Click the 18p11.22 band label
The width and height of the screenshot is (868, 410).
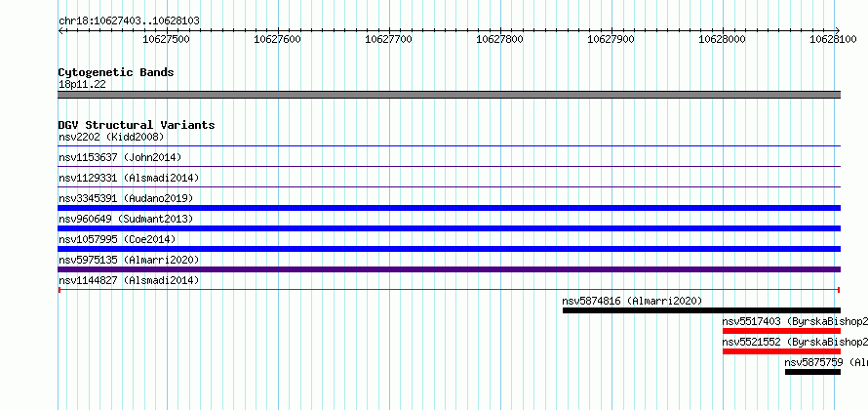(x=82, y=85)
